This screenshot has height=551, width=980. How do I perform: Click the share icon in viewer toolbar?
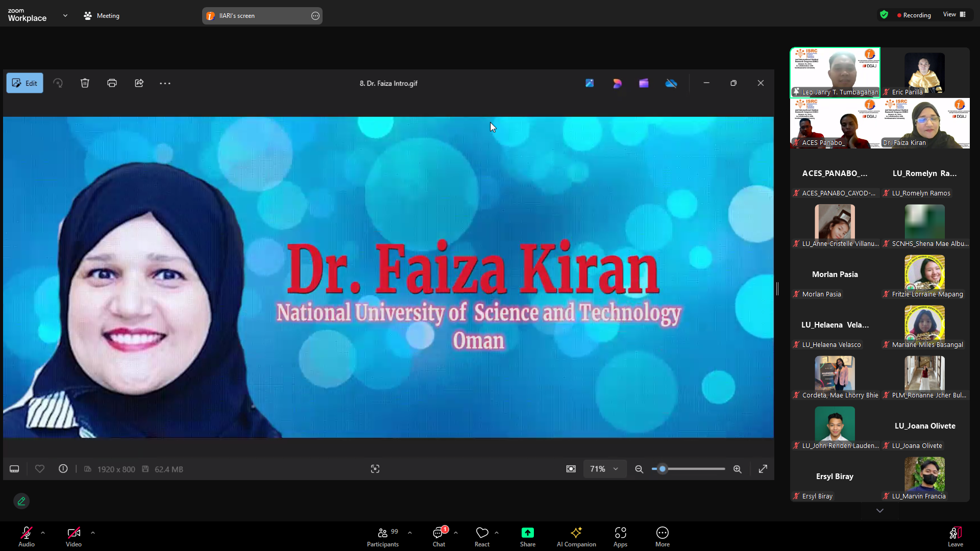click(139, 83)
